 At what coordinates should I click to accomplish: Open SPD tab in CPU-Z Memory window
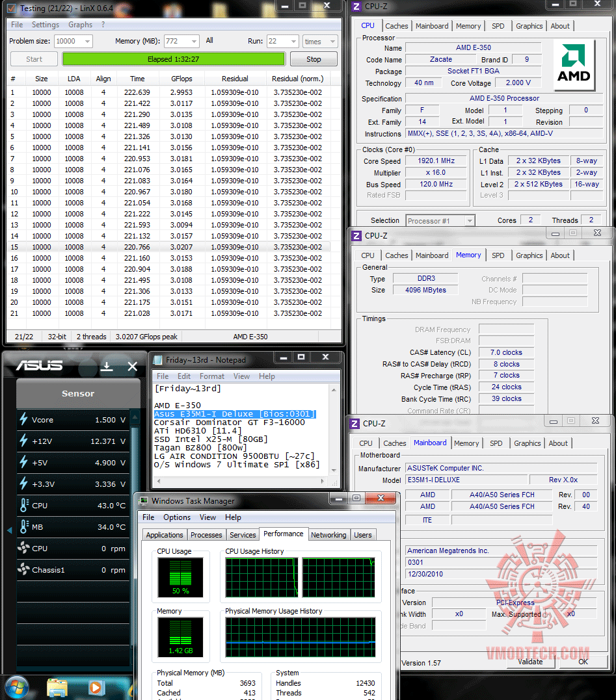[x=498, y=255]
